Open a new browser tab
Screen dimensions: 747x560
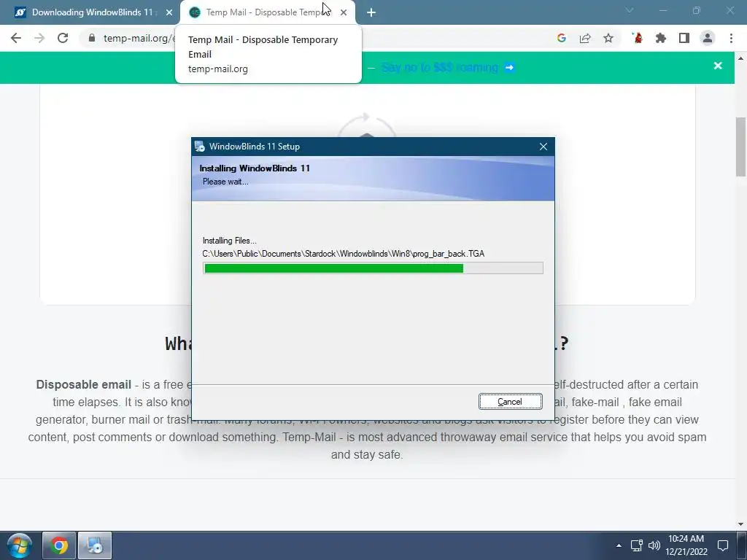click(x=371, y=12)
